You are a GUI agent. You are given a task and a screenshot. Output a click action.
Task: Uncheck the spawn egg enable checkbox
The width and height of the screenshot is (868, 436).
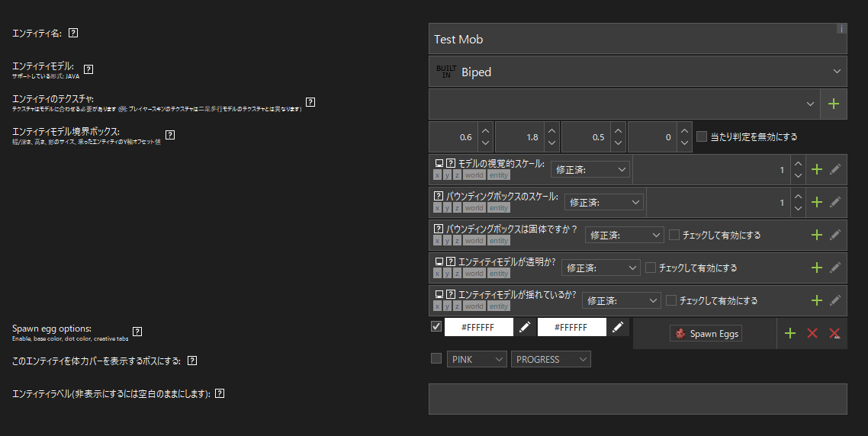pos(436,326)
